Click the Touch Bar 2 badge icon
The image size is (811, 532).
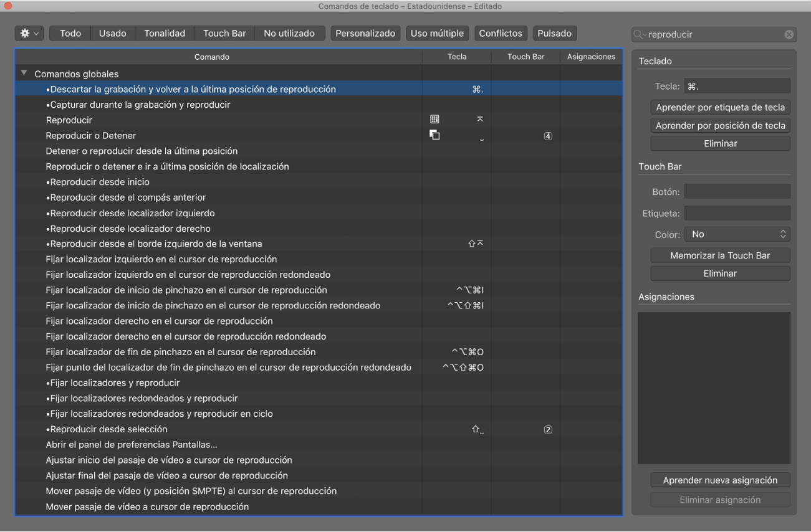coord(547,429)
